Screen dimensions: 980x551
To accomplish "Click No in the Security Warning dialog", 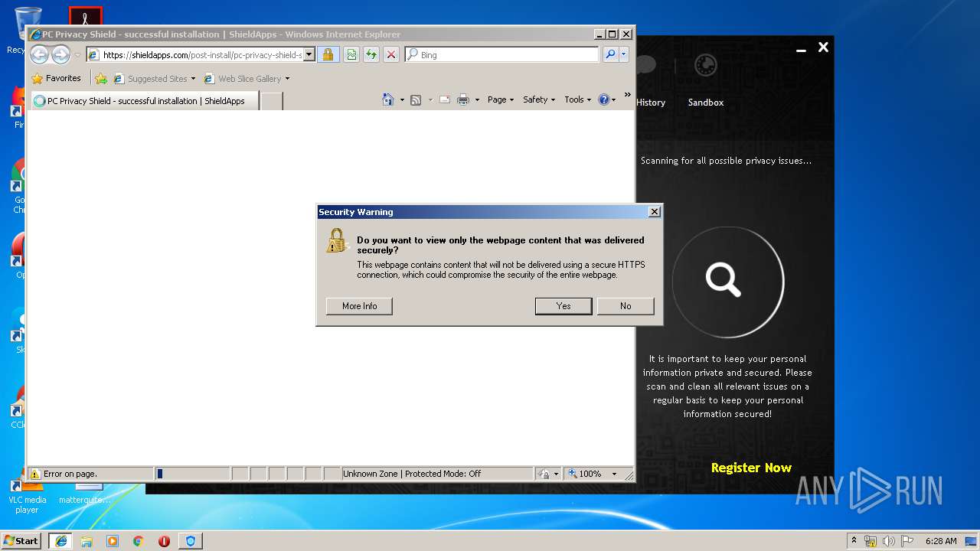I will (626, 306).
